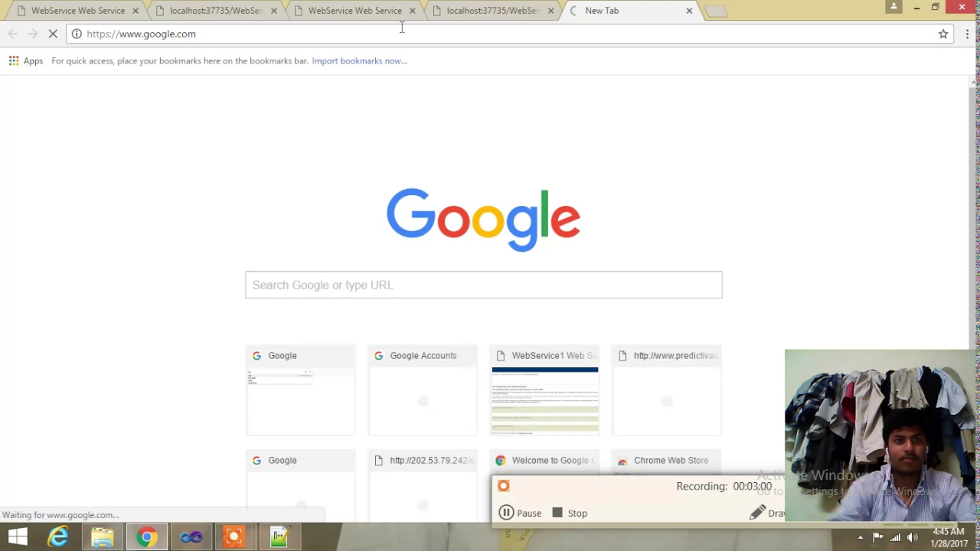Close the first localhost:37735 tab
The height and width of the screenshot is (551, 980).
(x=273, y=11)
